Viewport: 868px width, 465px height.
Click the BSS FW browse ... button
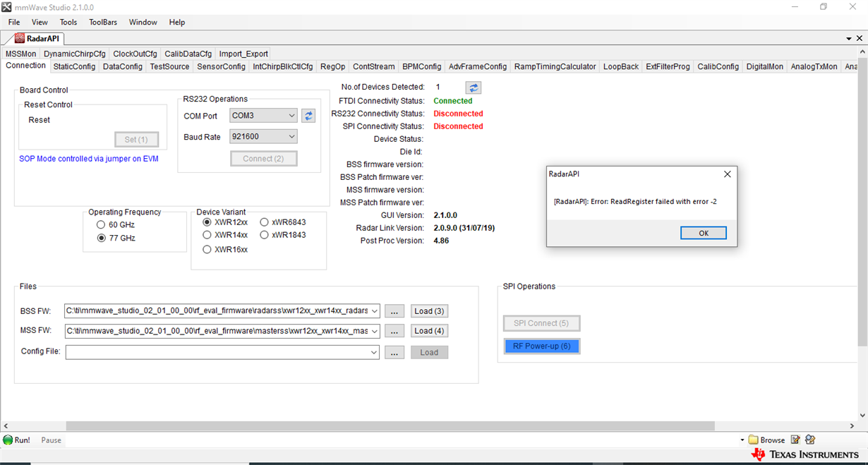click(x=394, y=310)
